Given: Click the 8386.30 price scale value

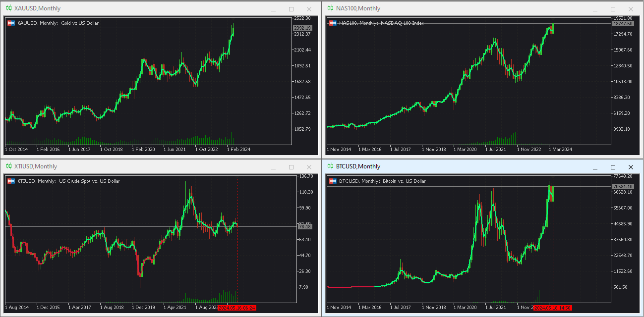Looking at the screenshot, I should pyautogui.click(x=623, y=97).
